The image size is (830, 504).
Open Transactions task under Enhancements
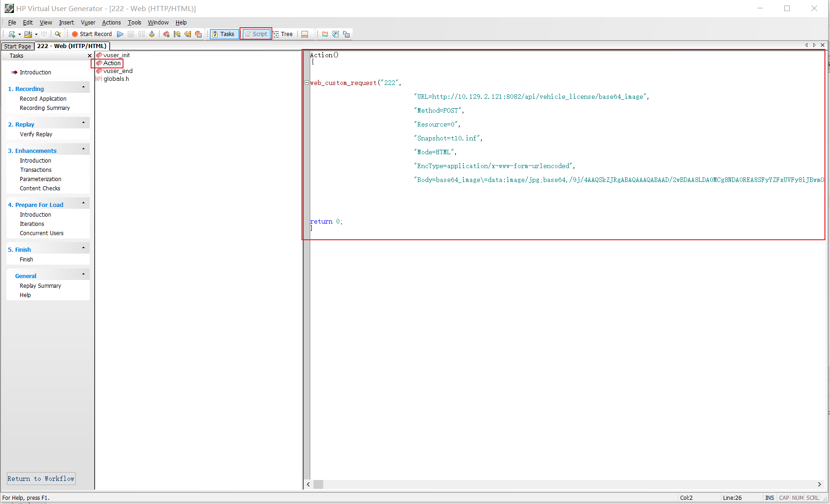point(36,170)
